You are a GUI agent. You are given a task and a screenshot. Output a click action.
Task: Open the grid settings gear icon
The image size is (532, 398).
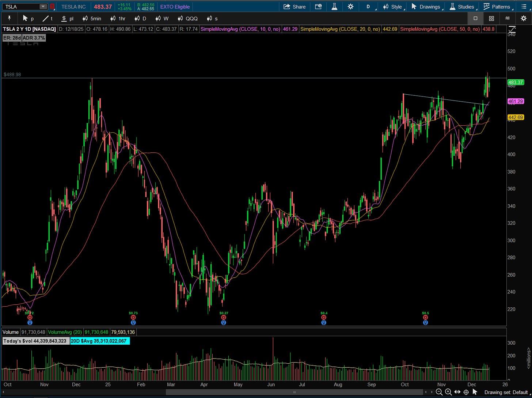click(524, 18)
